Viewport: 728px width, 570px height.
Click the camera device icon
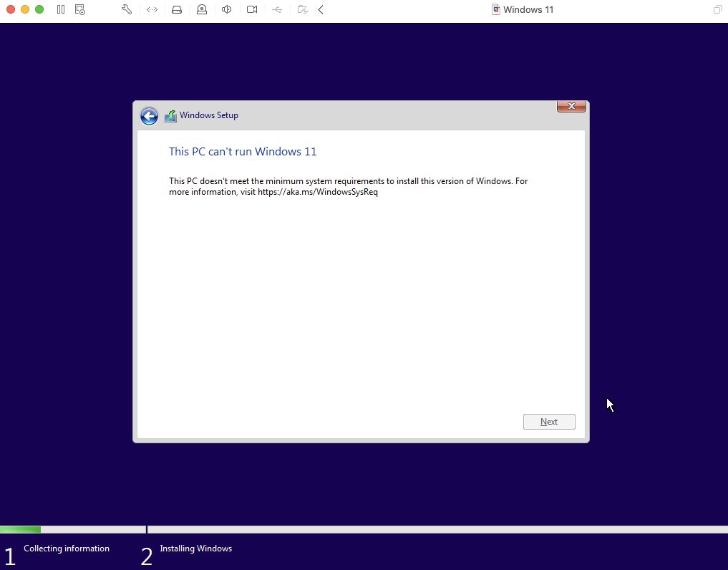coord(252,9)
